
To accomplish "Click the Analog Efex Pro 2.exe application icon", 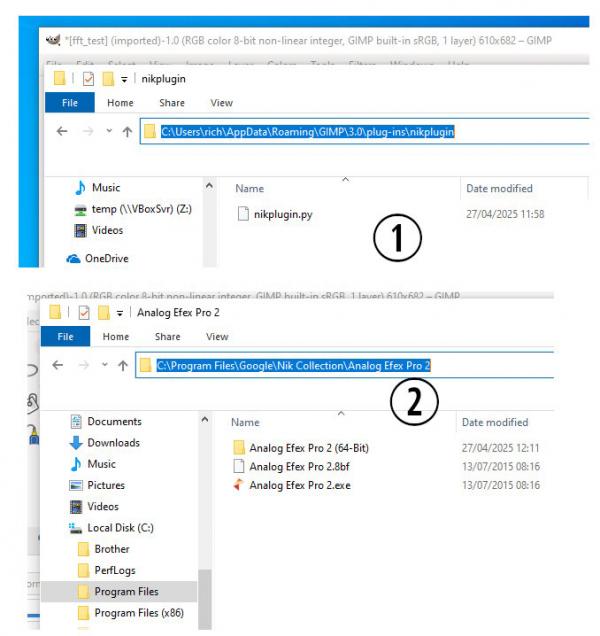I will pos(238,485).
